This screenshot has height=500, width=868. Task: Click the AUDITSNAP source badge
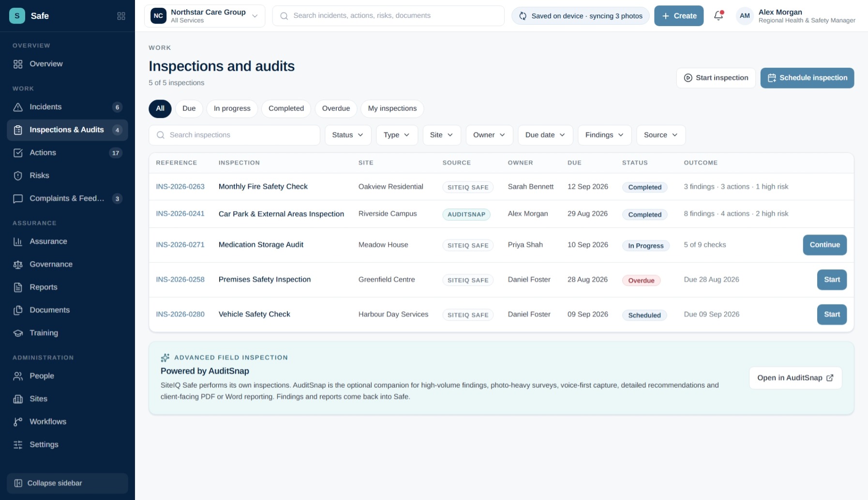pyautogui.click(x=466, y=214)
